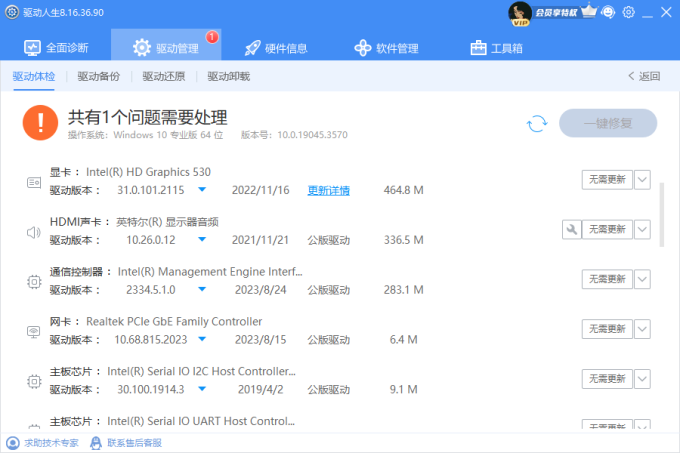Click 联系售后客服 link at bottom
The width and height of the screenshot is (680, 453).
coord(134,443)
